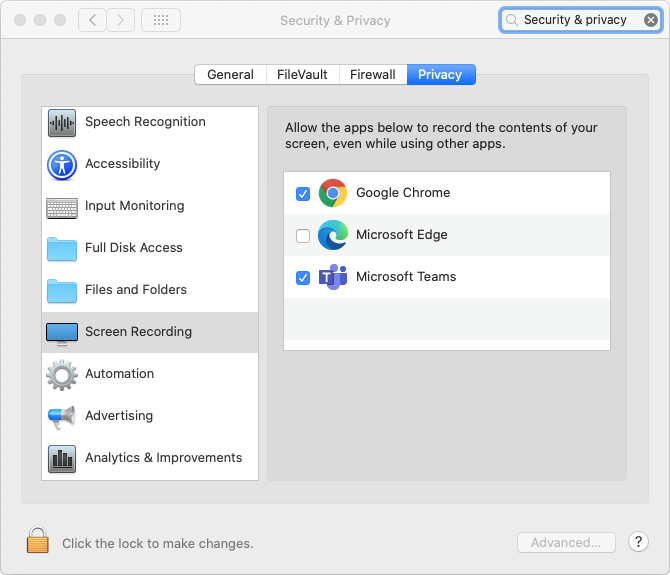Open the FileVault tab
The image size is (670, 575).
coord(302,75)
